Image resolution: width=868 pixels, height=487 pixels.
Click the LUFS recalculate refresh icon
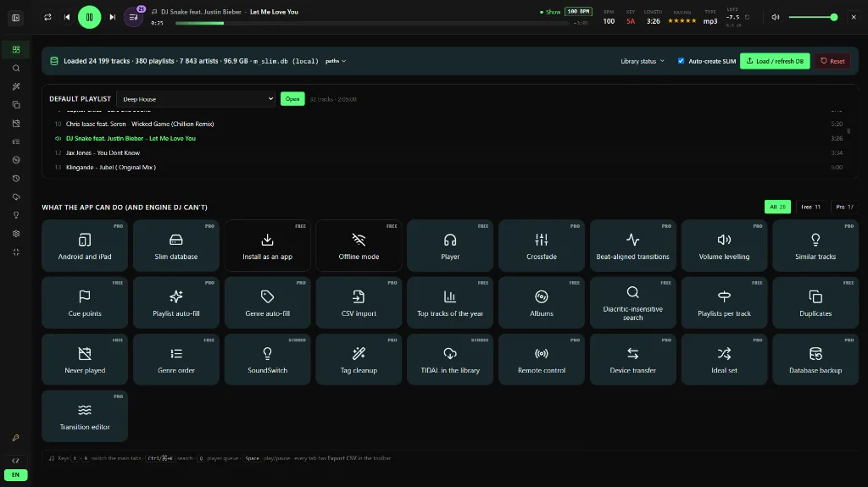click(x=748, y=17)
